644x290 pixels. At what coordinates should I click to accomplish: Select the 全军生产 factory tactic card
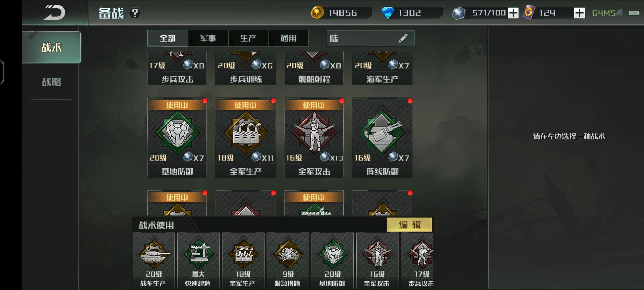(x=246, y=137)
